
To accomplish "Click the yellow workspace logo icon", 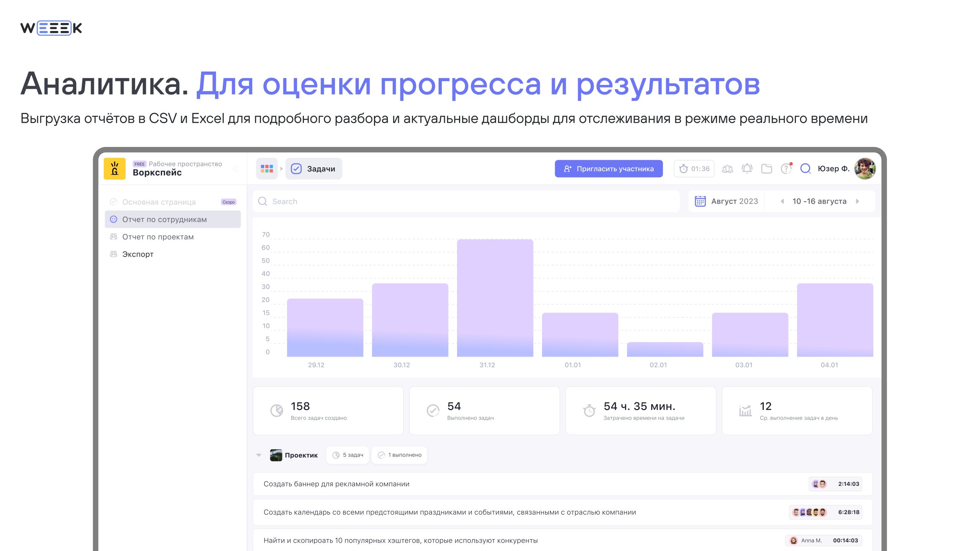I will coord(114,169).
